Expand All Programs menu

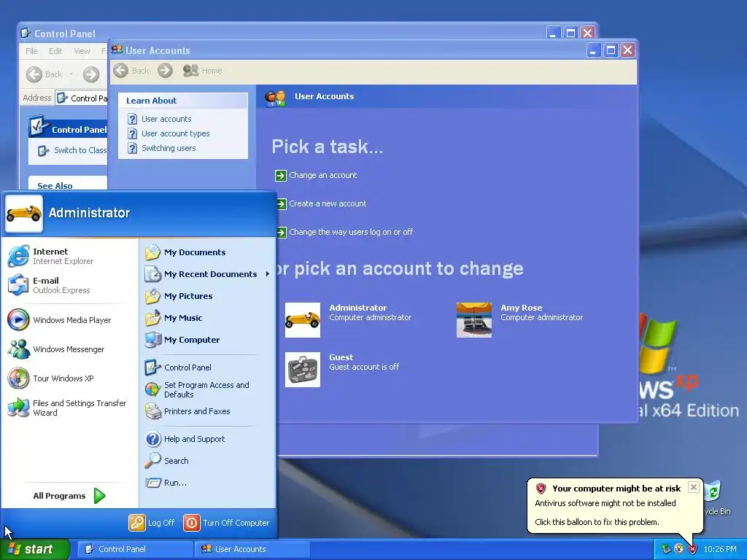(69, 496)
